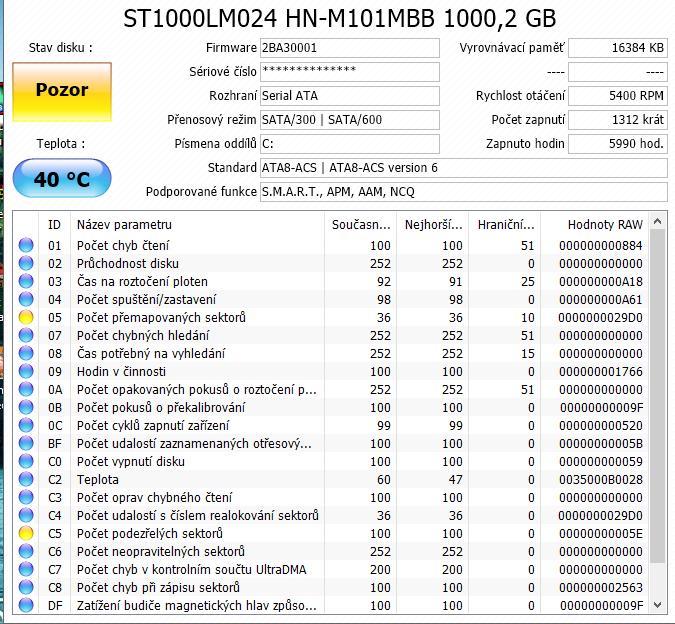
Task: Click blue status icon for 07 chybných hledání
Action: coord(26,335)
